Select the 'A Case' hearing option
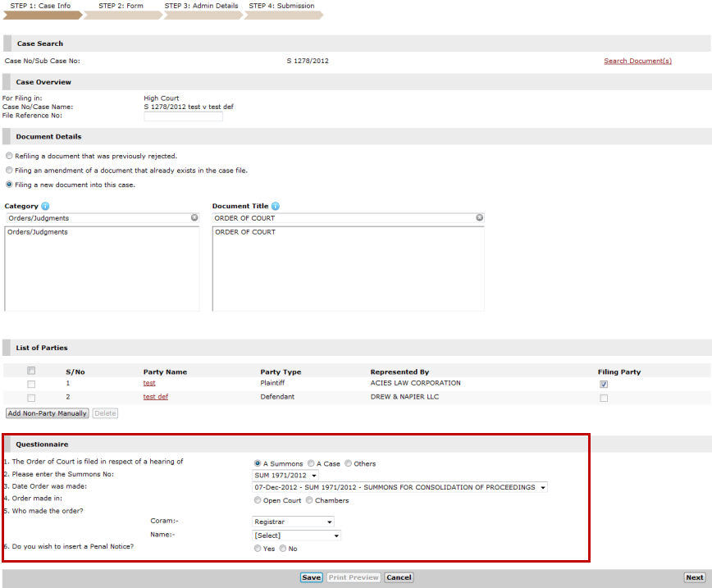Viewport: 712px width, 588px height. coord(311,463)
